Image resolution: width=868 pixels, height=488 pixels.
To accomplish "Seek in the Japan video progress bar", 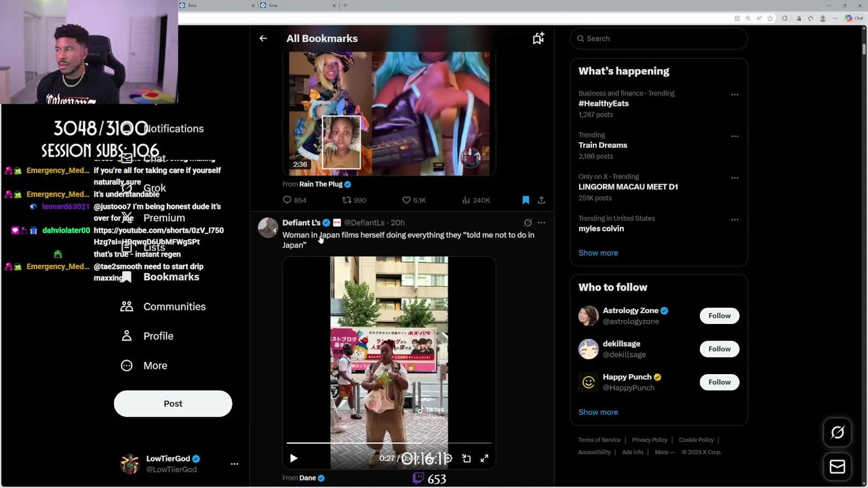I will (x=389, y=443).
